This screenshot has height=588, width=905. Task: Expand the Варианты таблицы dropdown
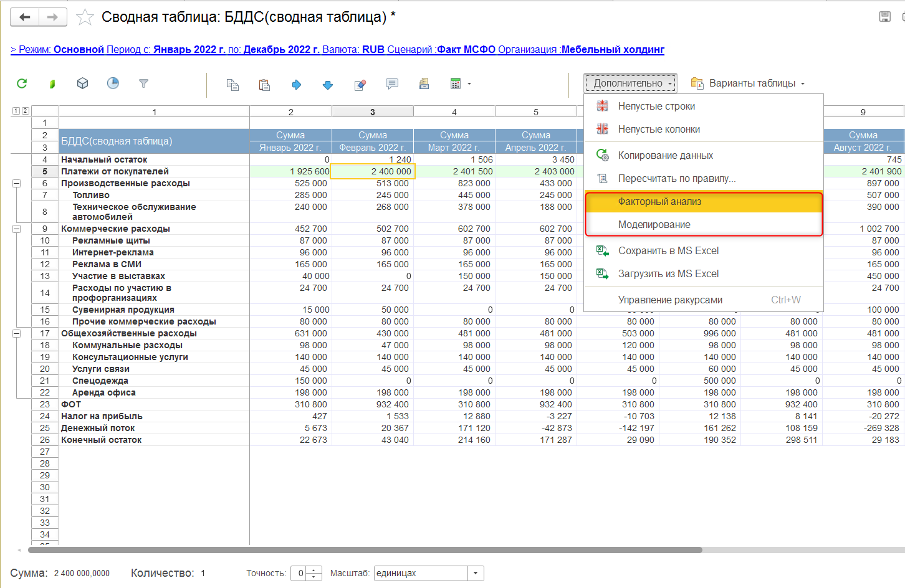coord(748,83)
